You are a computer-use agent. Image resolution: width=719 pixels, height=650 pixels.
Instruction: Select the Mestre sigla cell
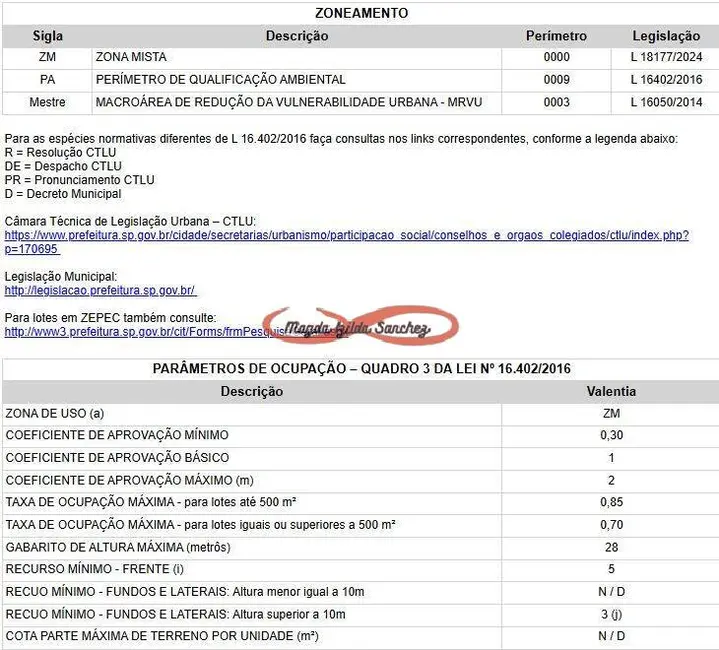[x=47, y=102]
